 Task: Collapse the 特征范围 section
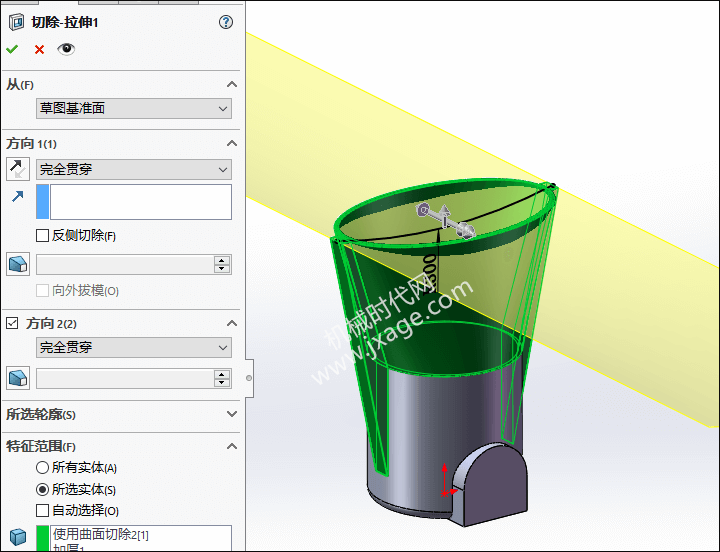(231, 446)
